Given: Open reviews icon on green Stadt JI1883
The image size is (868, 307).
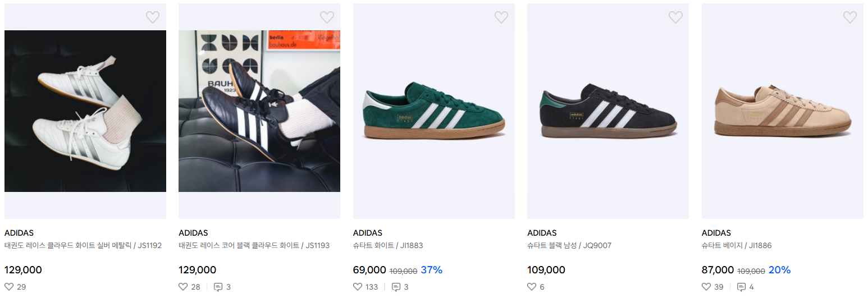Looking at the screenshot, I should pos(396,287).
